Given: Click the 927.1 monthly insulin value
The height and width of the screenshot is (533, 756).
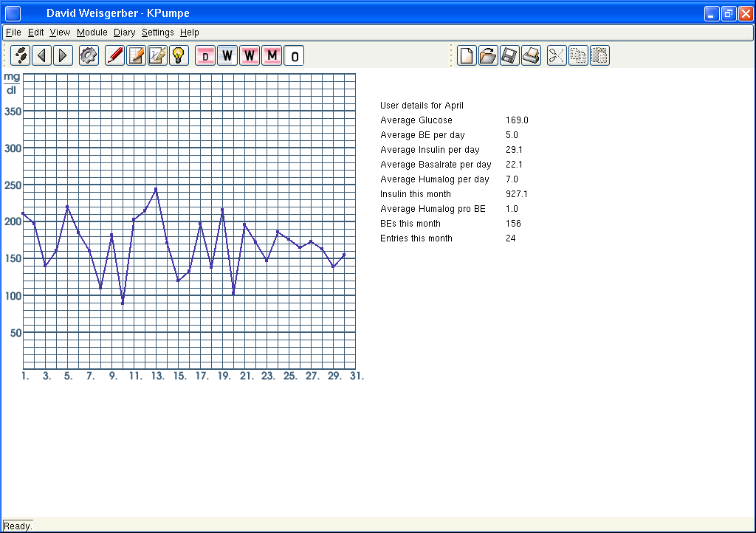Looking at the screenshot, I should point(516,193).
